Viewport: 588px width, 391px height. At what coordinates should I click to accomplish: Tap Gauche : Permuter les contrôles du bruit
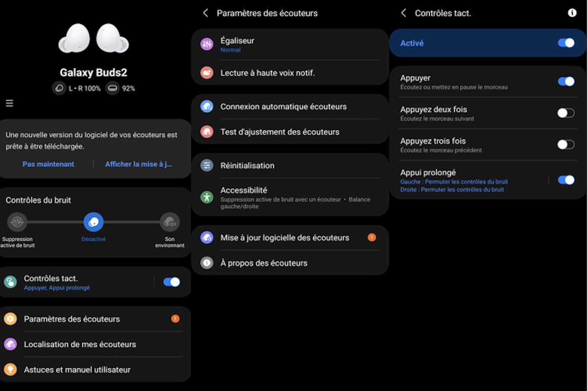pyautogui.click(x=454, y=182)
